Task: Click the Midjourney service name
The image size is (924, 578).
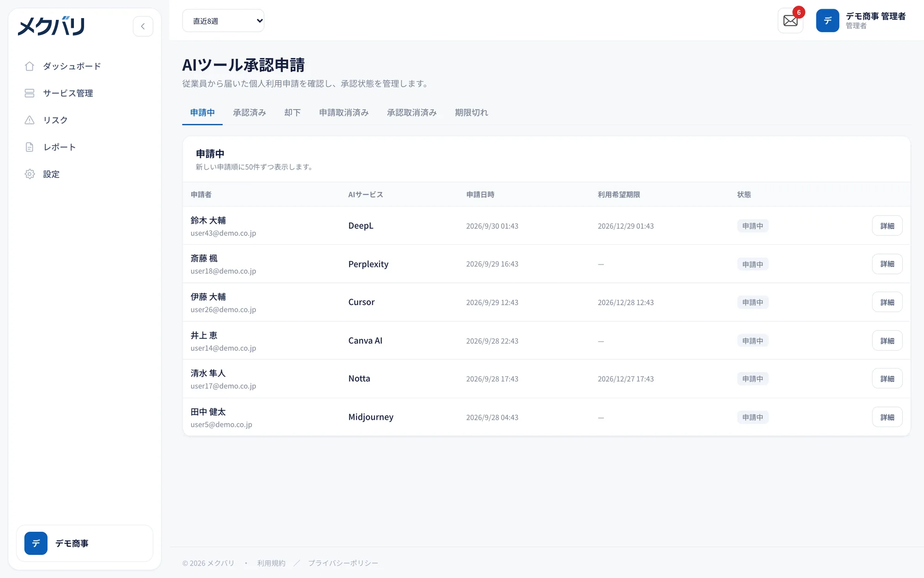Action: tap(371, 417)
